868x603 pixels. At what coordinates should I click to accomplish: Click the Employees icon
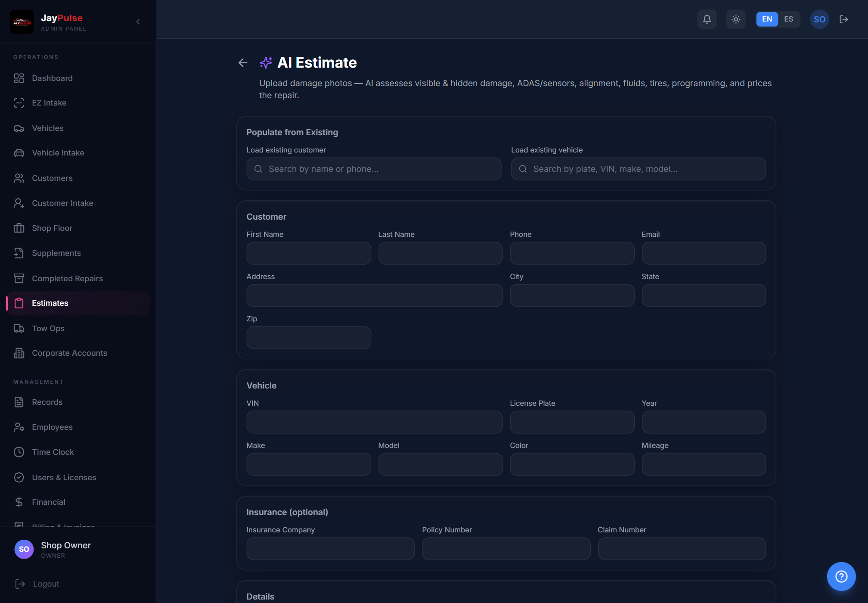[19, 427]
